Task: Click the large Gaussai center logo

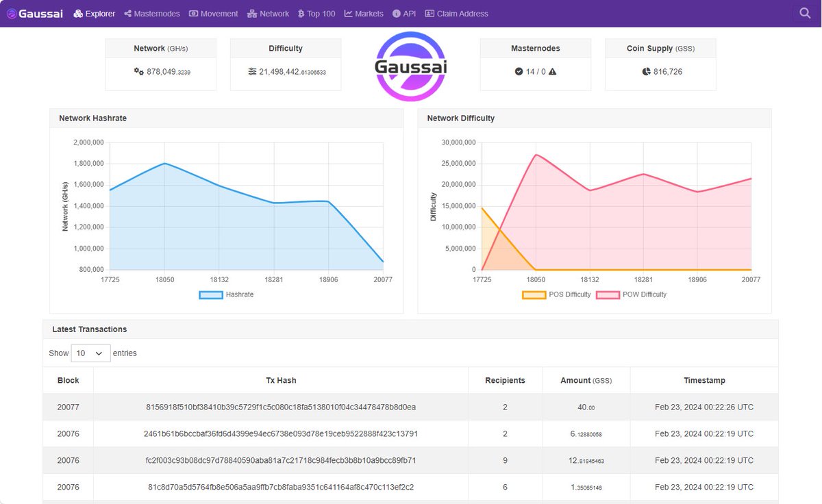Action: click(x=410, y=66)
